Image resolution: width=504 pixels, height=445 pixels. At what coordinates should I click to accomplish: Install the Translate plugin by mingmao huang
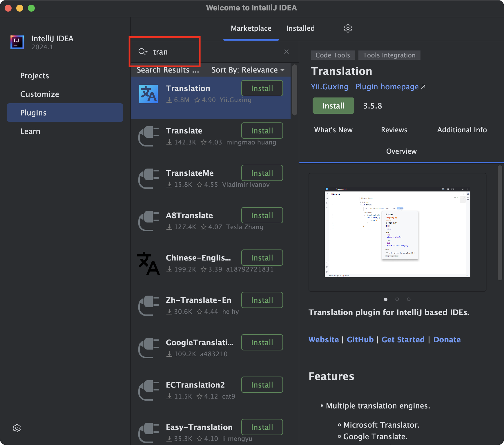click(x=262, y=131)
